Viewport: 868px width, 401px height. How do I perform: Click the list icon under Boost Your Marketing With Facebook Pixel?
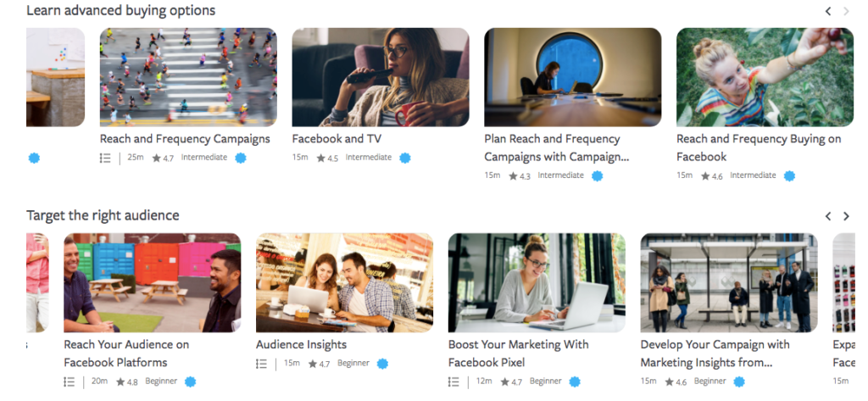click(x=453, y=382)
